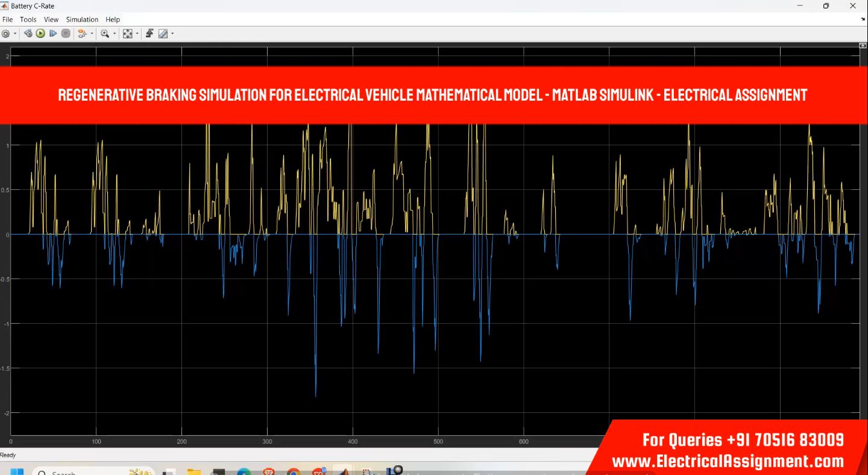Restore down the Battery C-Rate window

826,5
